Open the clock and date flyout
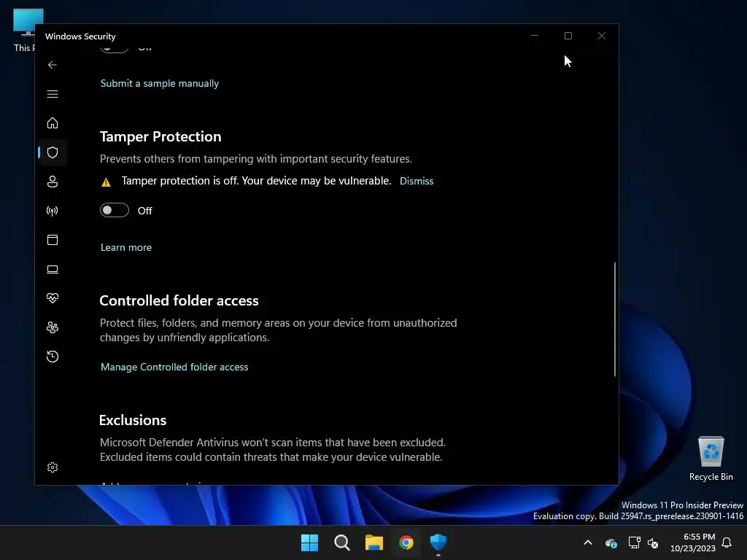The image size is (747, 560). (x=693, y=542)
